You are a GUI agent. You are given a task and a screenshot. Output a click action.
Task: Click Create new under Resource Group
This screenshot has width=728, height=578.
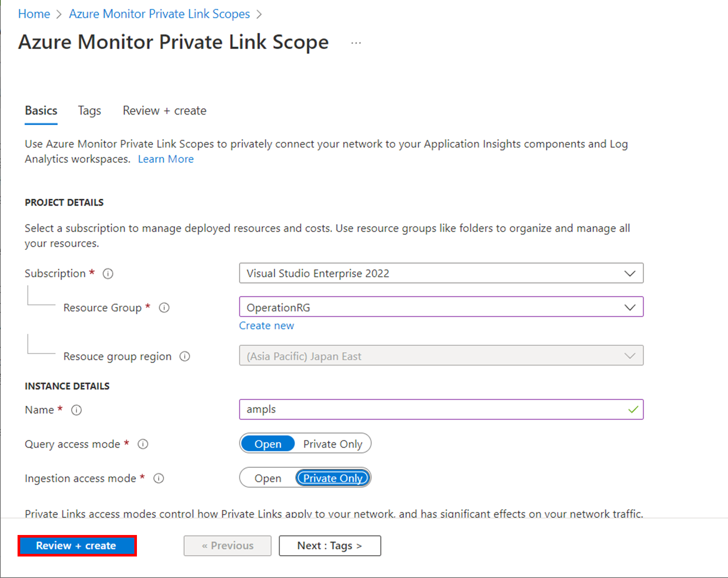pyautogui.click(x=266, y=326)
